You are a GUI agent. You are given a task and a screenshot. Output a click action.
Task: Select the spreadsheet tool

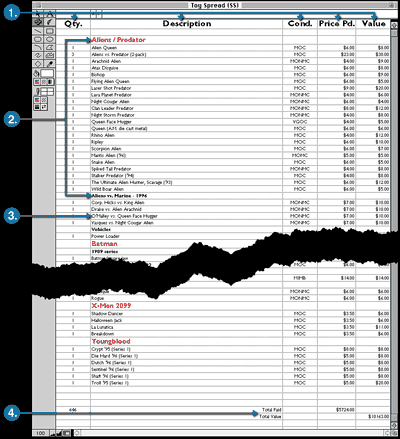coord(38,22)
